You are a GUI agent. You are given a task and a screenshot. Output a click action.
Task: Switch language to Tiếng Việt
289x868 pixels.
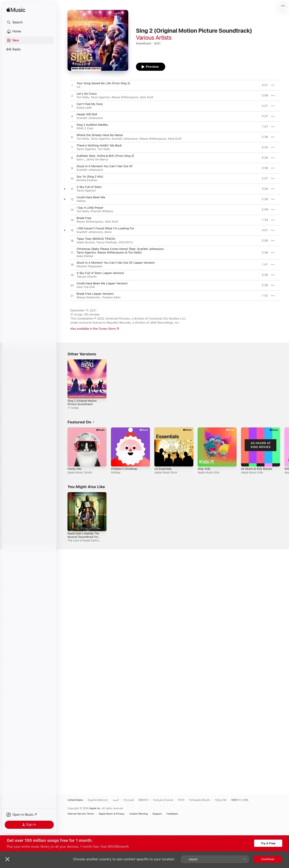221,800
